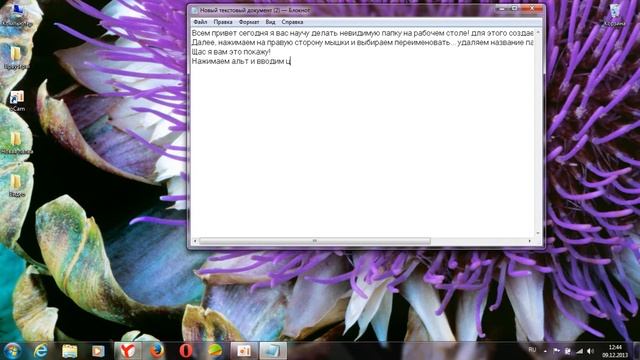Minimize the Notepad window
Screen dimensions: 640x360
pyautogui.click(x=502, y=9)
